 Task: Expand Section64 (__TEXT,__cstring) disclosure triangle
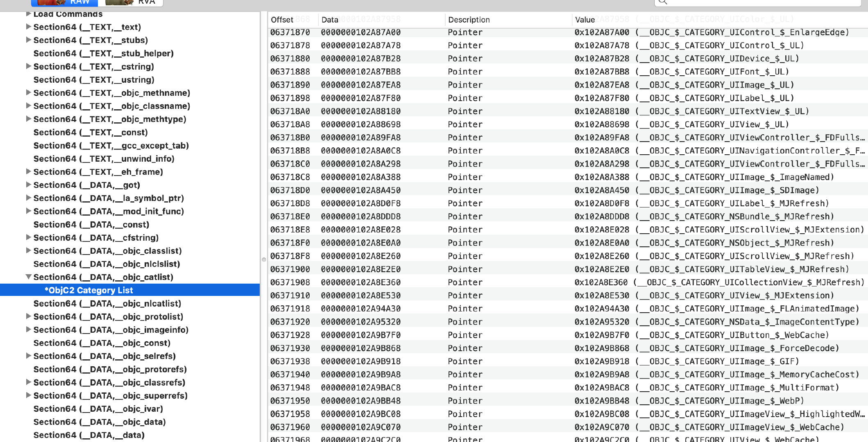(x=29, y=66)
